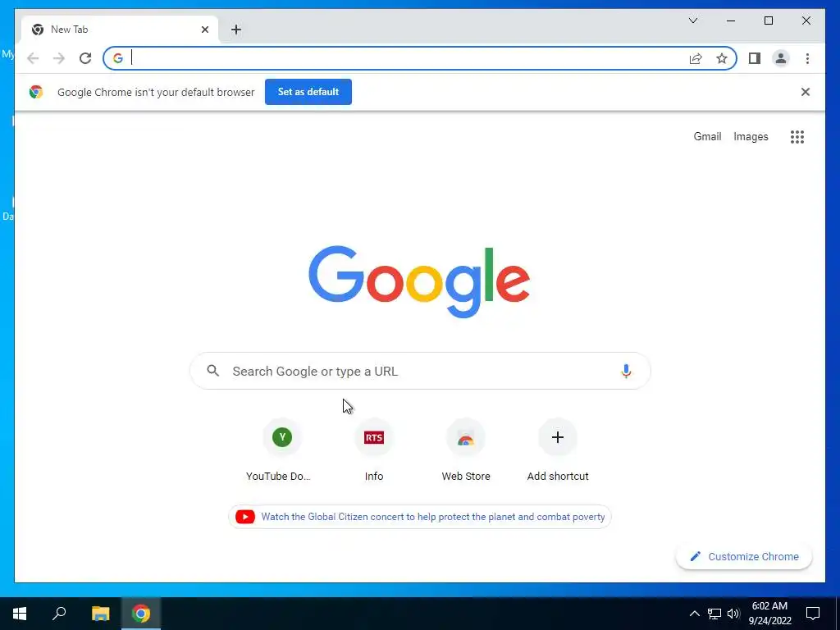Image resolution: width=840 pixels, height=630 pixels.
Task: Click the Search Google or type a URL box
Action: click(421, 371)
